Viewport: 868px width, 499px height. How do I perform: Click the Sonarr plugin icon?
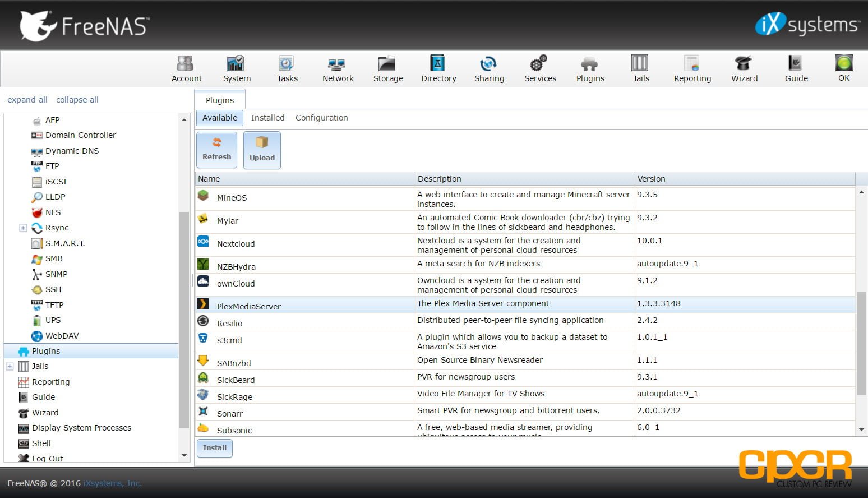click(x=203, y=412)
